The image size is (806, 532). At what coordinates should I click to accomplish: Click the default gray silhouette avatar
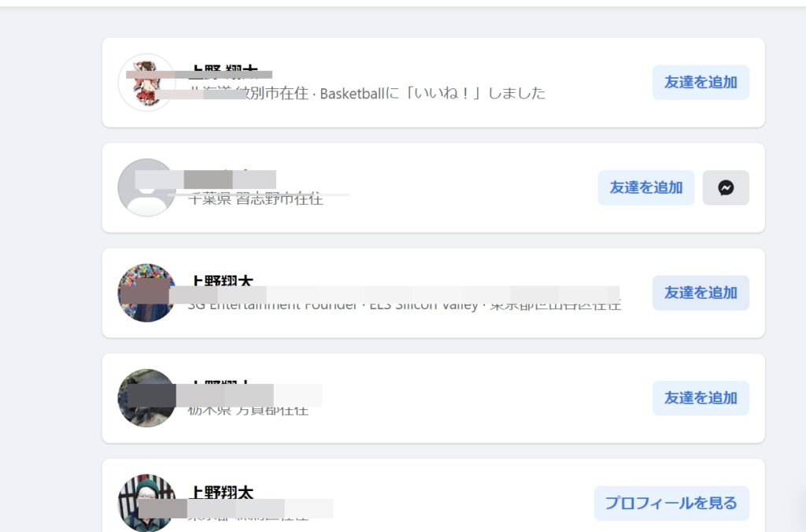tap(146, 187)
